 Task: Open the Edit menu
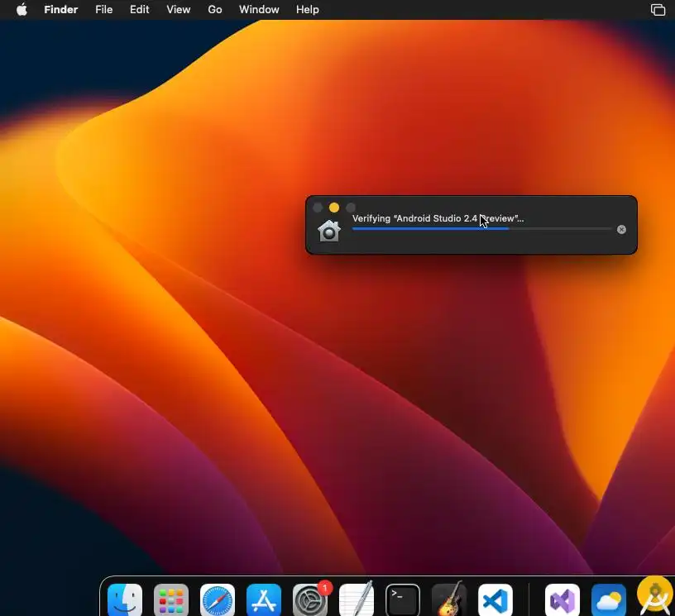140,9
